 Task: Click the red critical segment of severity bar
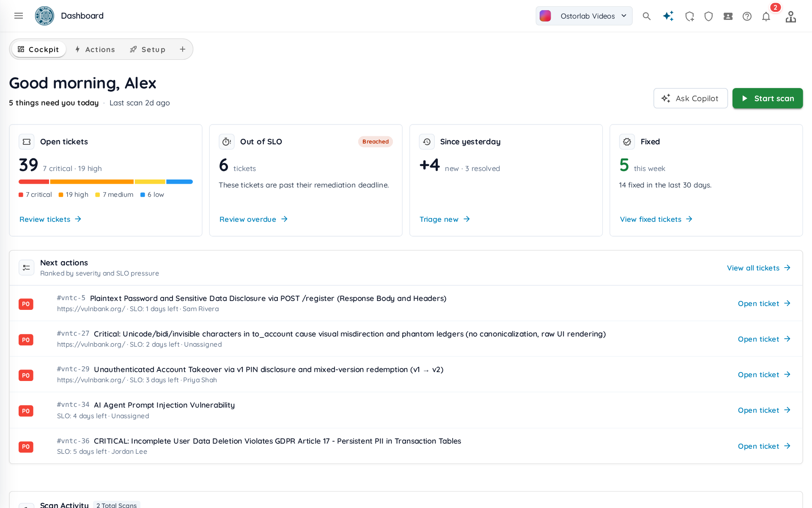pos(34,182)
